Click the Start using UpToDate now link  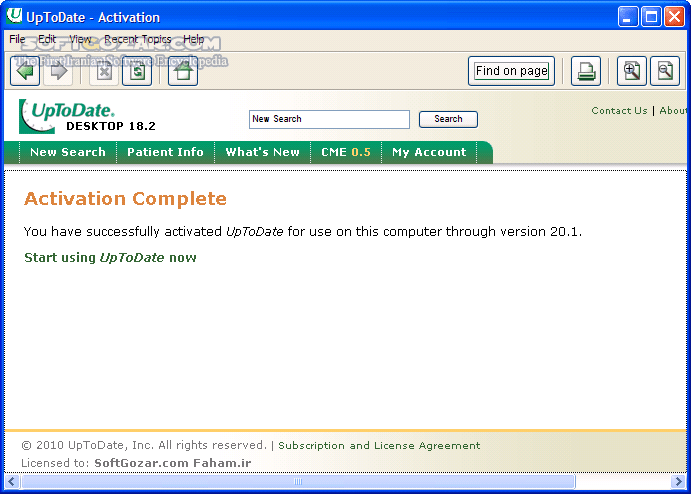[110, 258]
